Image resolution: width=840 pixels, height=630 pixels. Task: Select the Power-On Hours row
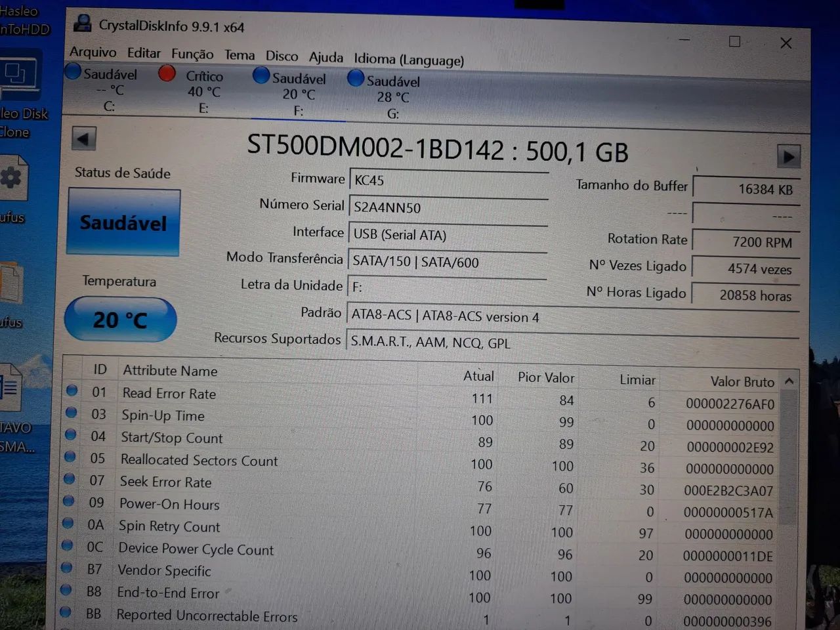(420, 507)
